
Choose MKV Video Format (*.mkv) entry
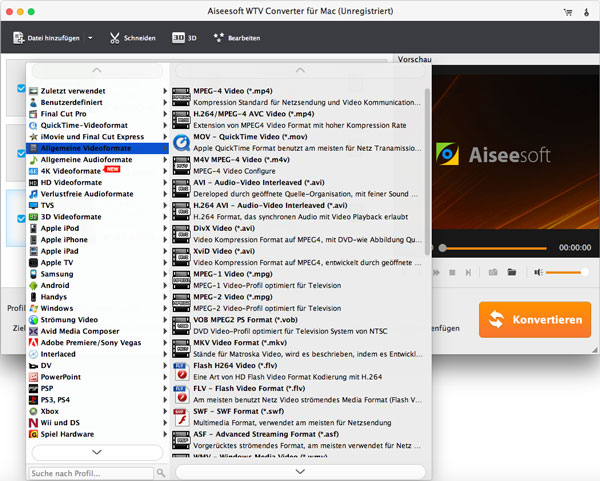pos(297,348)
